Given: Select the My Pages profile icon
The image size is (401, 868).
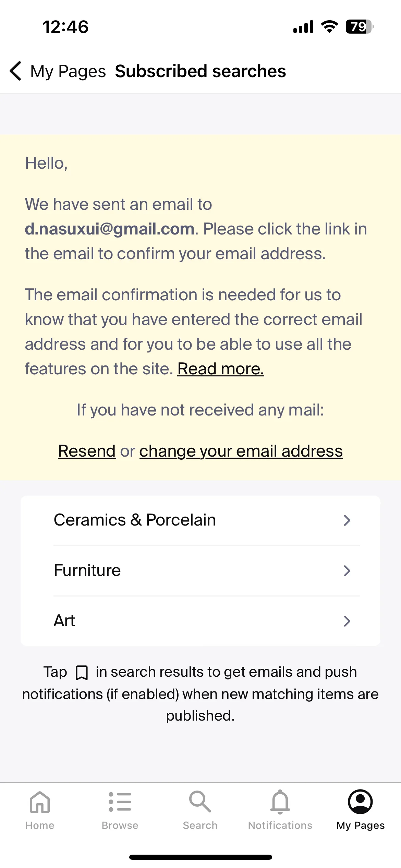Looking at the screenshot, I should point(360,802).
